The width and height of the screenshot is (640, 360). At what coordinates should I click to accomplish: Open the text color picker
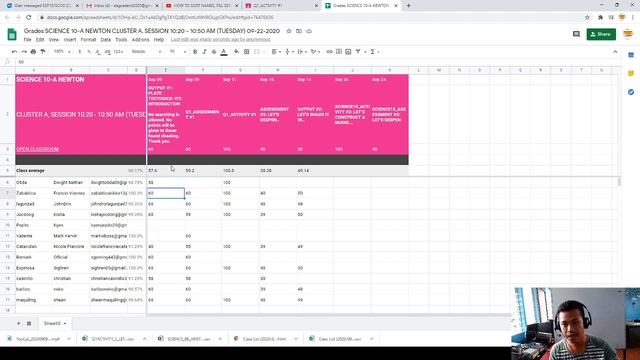pos(224,52)
